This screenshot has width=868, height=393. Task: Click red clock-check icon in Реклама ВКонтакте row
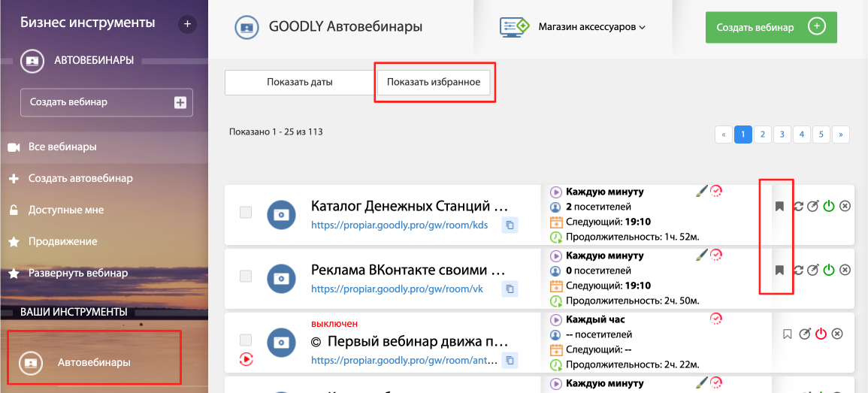(x=716, y=255)
